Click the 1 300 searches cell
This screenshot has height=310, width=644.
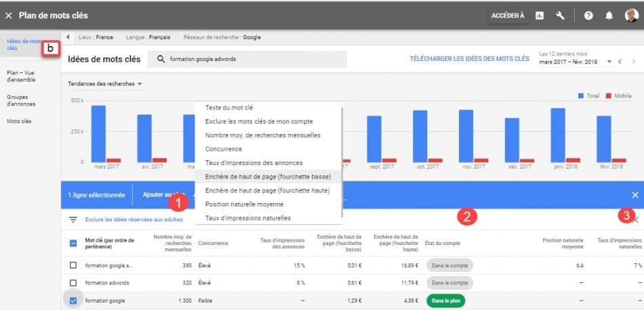pos(185,301)
